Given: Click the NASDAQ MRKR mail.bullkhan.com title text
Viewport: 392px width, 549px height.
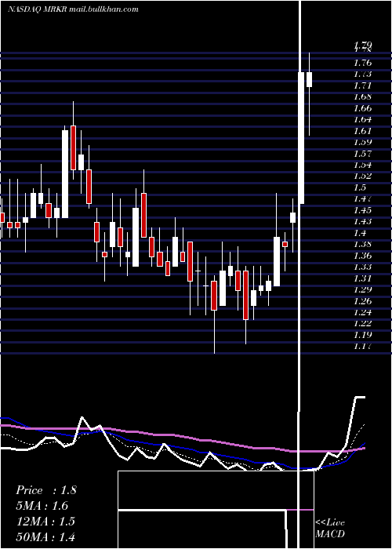Looking at the screenshot, I should point(73,9).
